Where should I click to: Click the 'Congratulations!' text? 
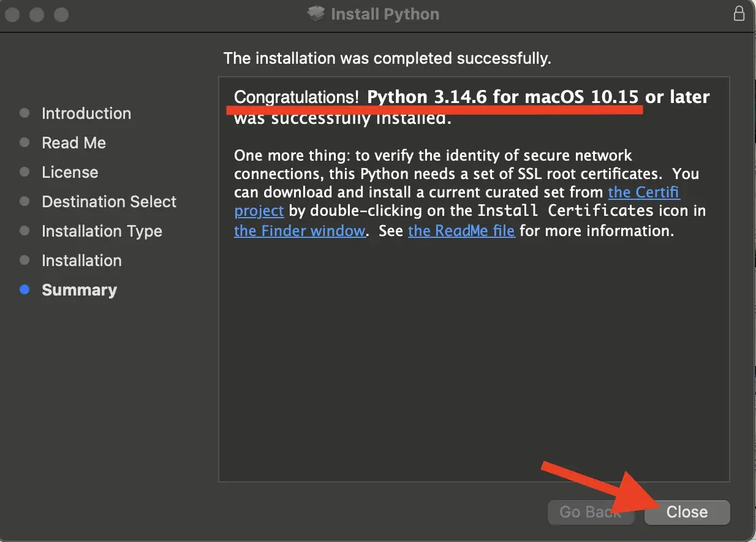click(x=297, y=97)
